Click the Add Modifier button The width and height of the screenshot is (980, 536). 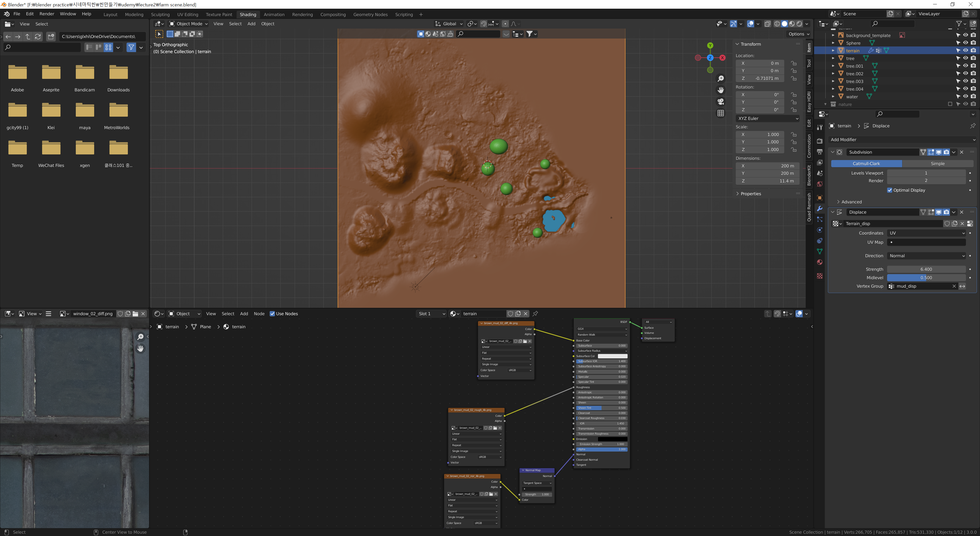pos(902,140)
